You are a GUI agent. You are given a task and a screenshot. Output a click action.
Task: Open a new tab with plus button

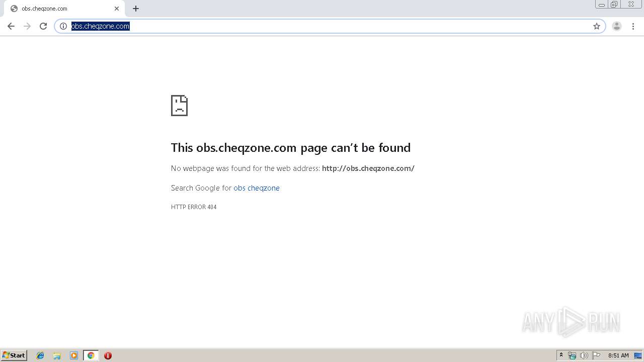pos(136,9)
